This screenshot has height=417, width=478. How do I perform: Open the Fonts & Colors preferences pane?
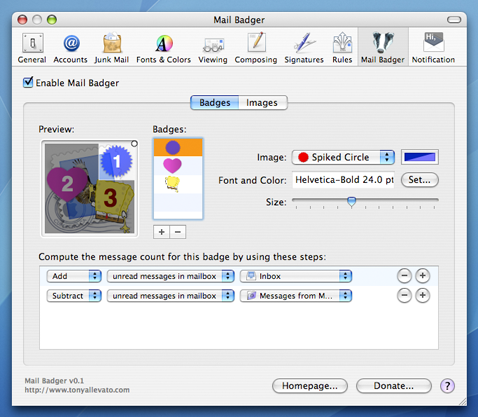[163, 48]
